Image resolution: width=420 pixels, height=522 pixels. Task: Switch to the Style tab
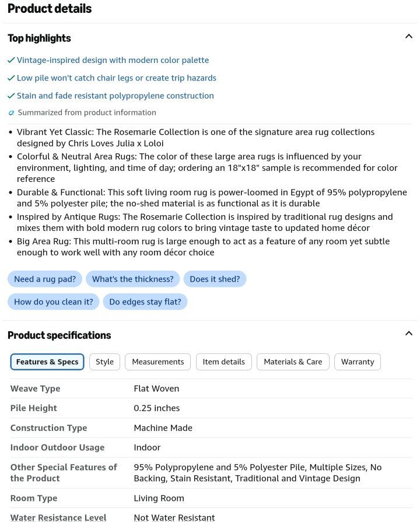(104, 362)
